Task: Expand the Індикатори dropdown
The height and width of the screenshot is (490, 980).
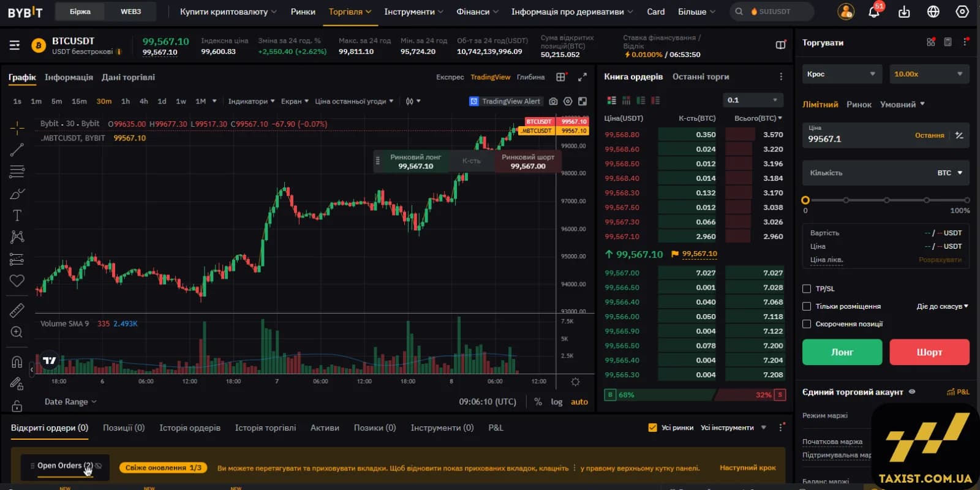Action: click(x=251, y=102)
